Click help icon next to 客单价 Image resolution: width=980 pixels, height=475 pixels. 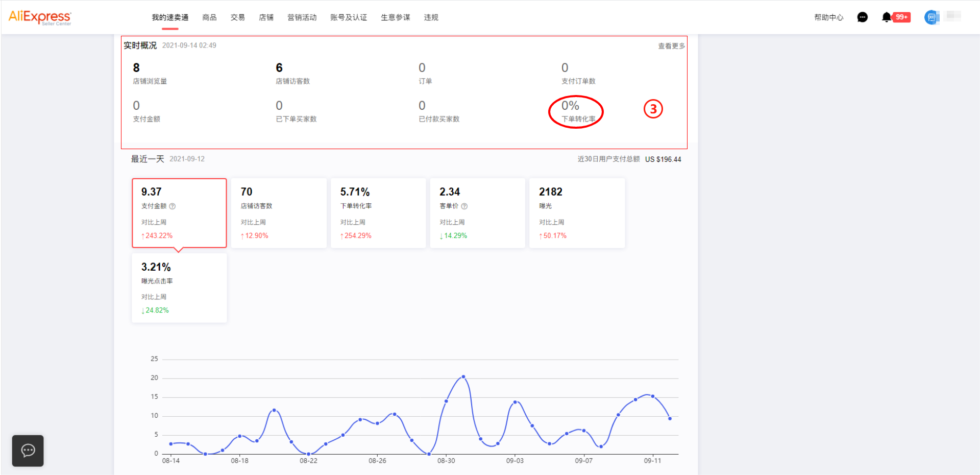click(x=464, y=206)
